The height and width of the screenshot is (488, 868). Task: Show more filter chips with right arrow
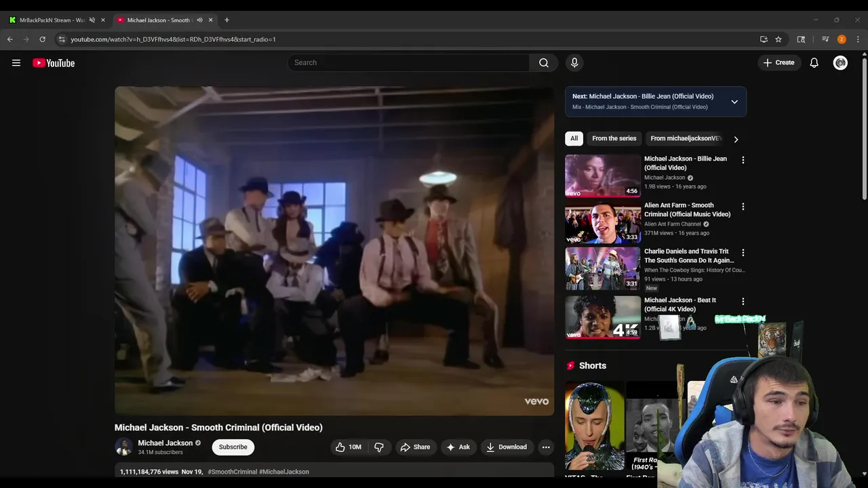736,139
